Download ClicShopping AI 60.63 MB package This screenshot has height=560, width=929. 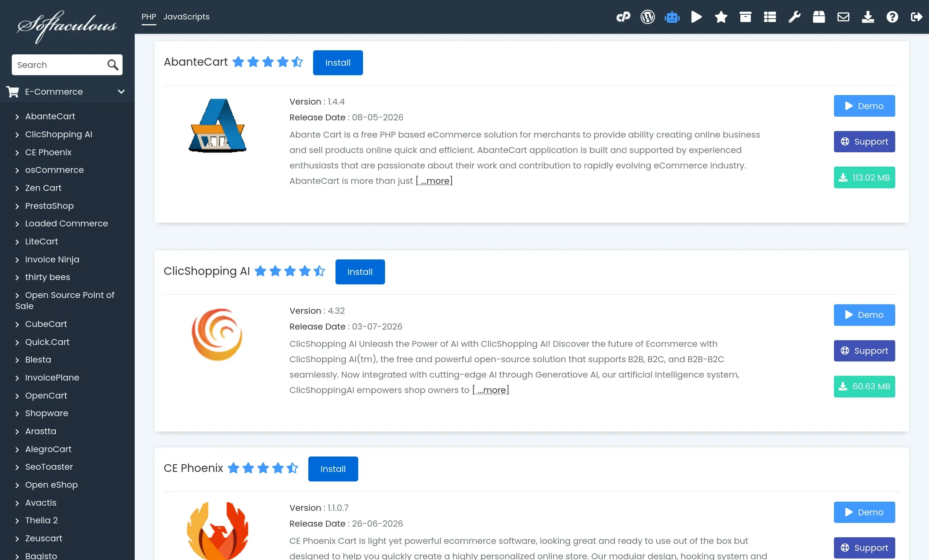(x=864, y=386)
